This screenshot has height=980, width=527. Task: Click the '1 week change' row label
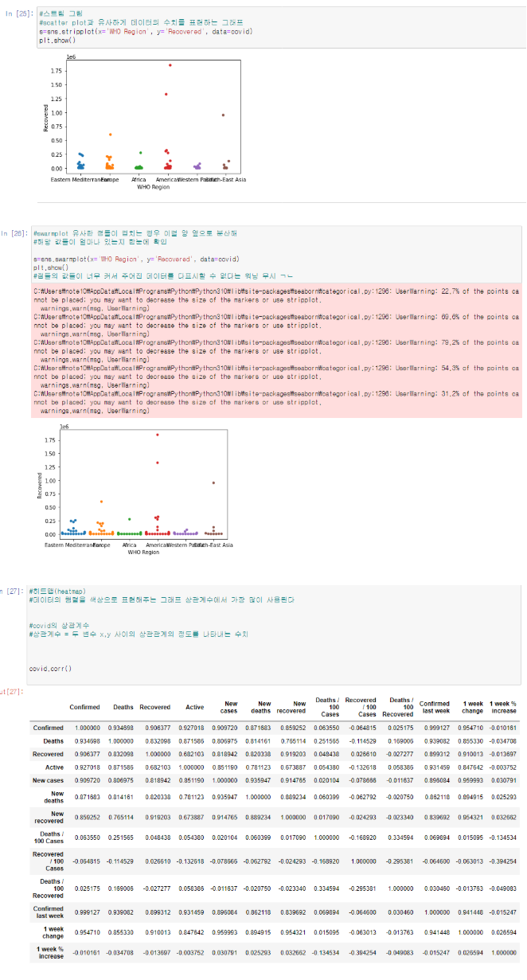52,932
